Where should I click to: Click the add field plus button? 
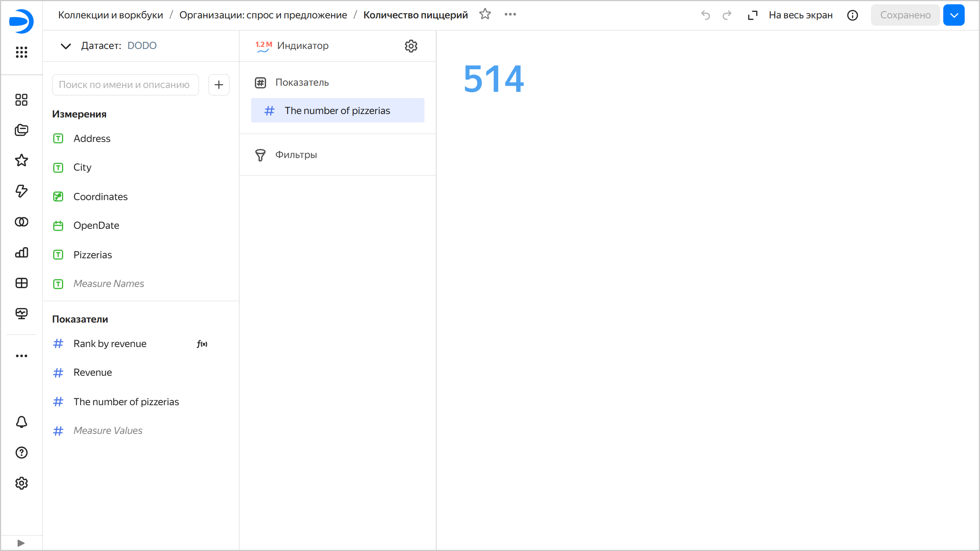pos(219,85)
